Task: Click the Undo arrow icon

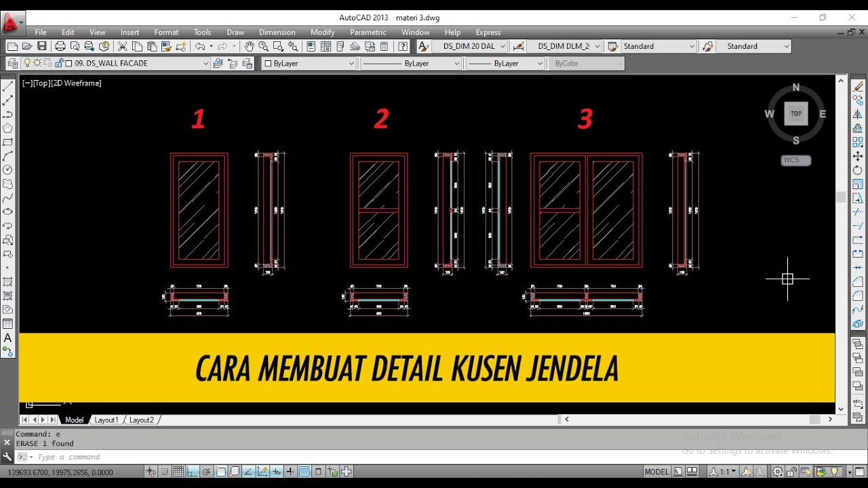Action: (x=200, y=46)
